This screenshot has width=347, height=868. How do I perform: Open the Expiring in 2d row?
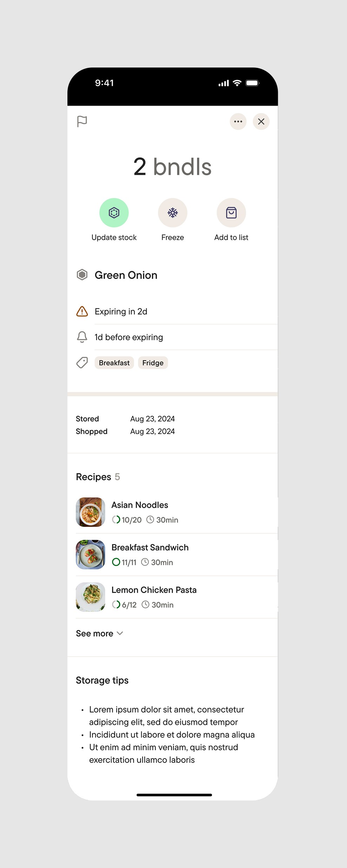click(x=121, y=312)
